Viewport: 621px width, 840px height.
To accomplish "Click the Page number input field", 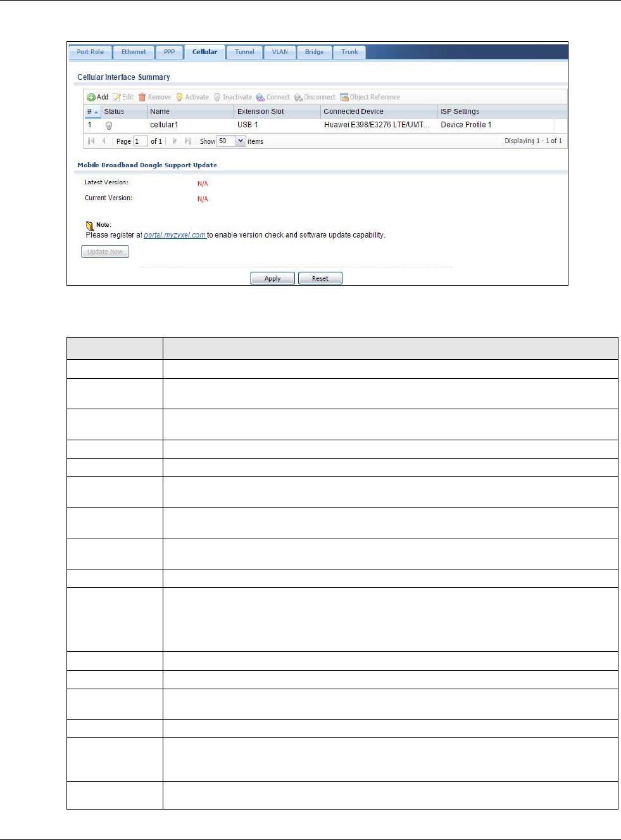I will (140, 141).
